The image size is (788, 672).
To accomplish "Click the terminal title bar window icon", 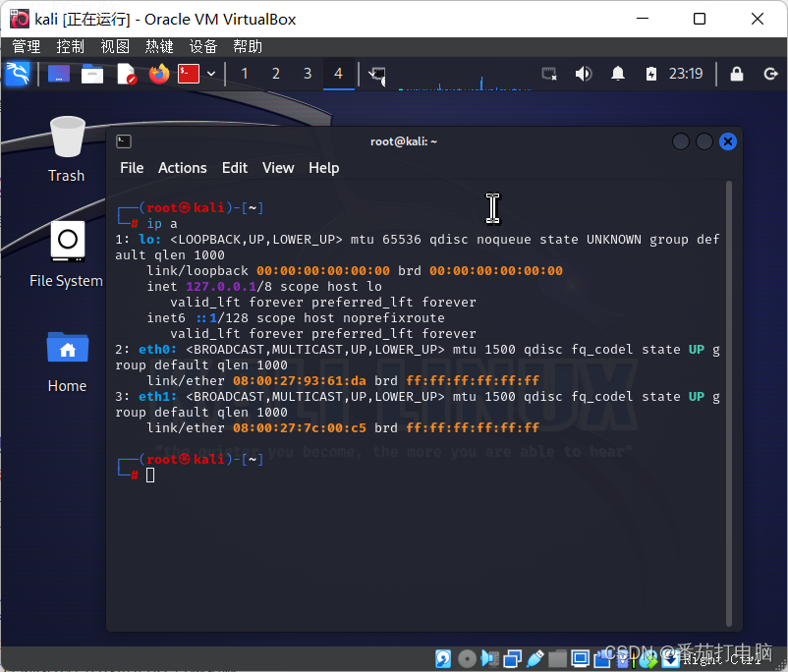I will coord(124,141).
